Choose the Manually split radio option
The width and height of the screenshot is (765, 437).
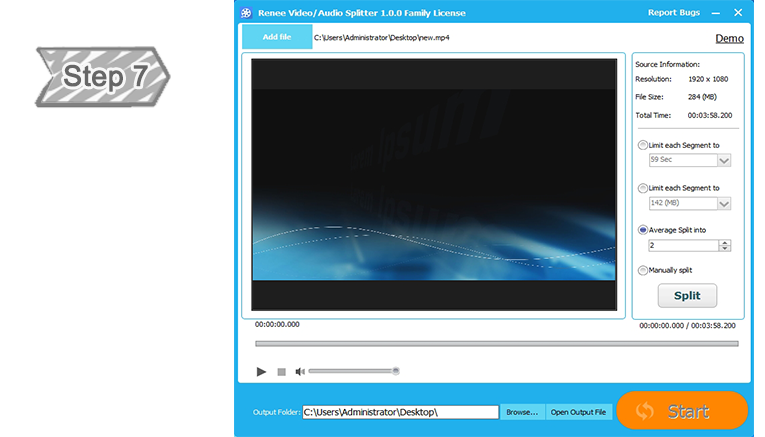642,270
